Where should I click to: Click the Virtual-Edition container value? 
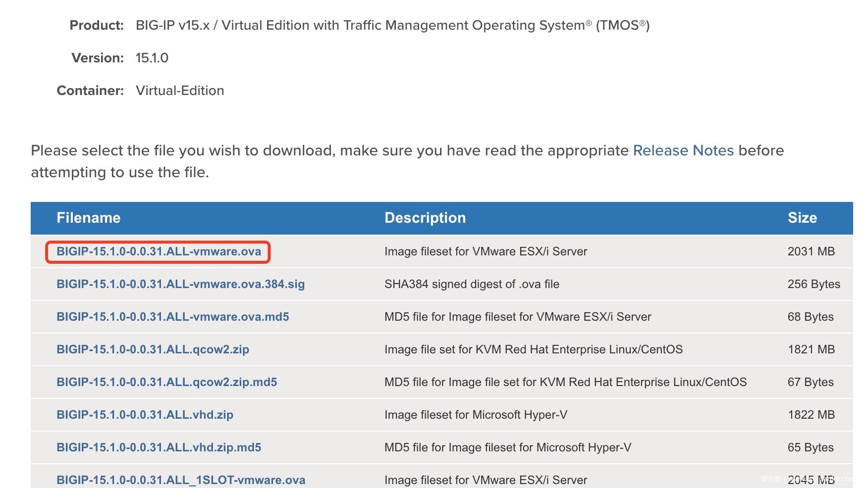pyautogui.click(x=180, y=91)
